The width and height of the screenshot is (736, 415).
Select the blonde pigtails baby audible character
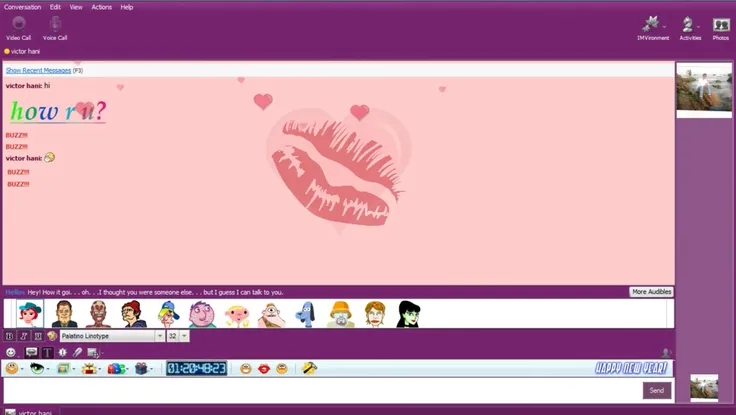click(x=237, y=315)
